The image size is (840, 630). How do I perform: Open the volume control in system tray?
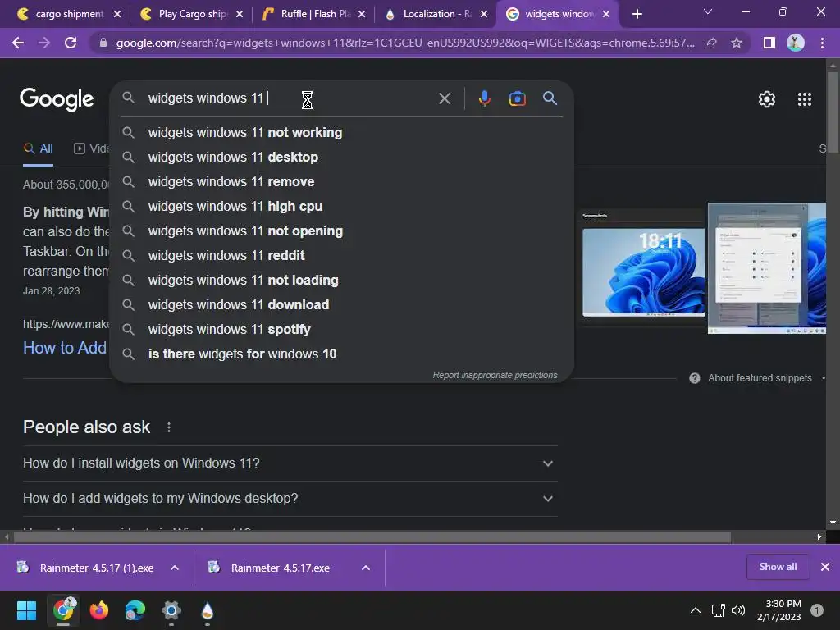[738, 610]
